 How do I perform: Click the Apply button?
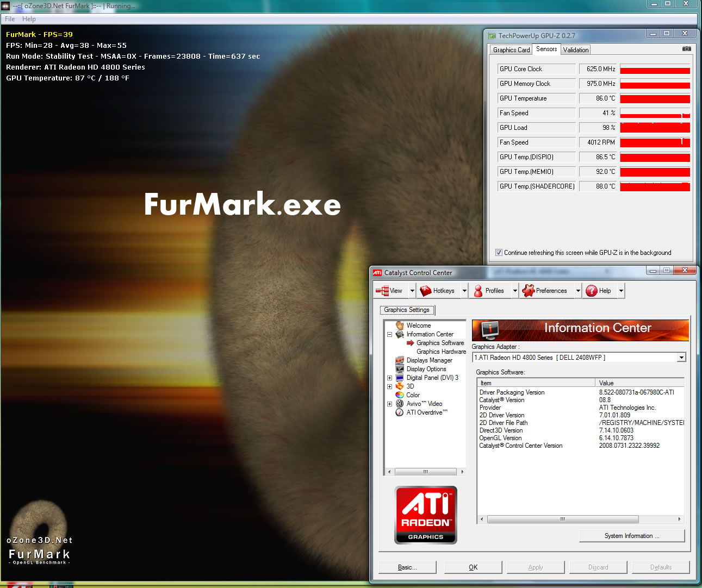536,567
